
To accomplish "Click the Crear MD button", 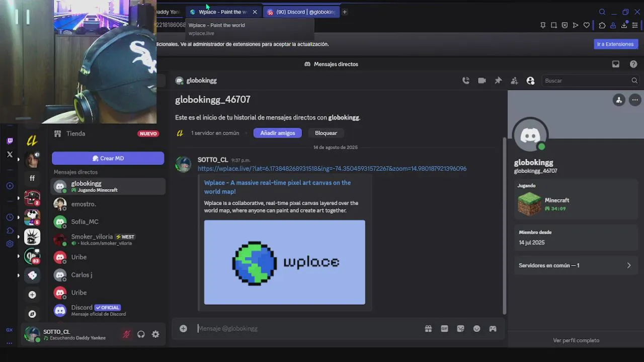I will (108, 158).
